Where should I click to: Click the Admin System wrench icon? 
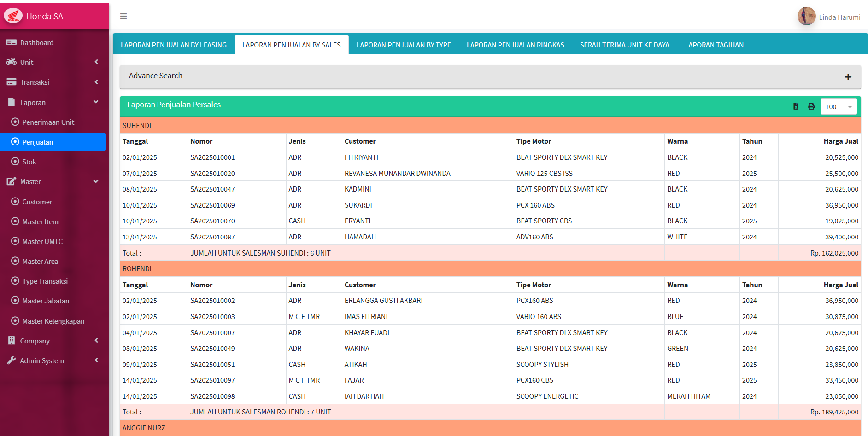coord(12,360)
